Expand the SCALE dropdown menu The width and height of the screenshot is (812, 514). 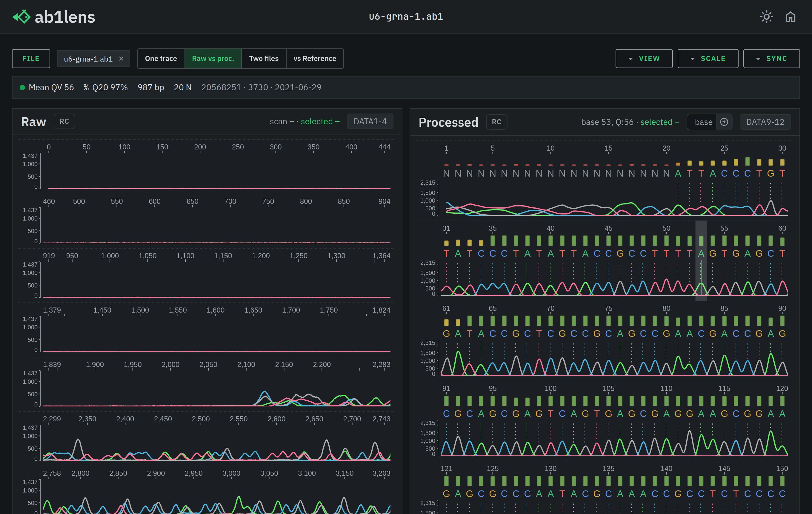point(708,58)
